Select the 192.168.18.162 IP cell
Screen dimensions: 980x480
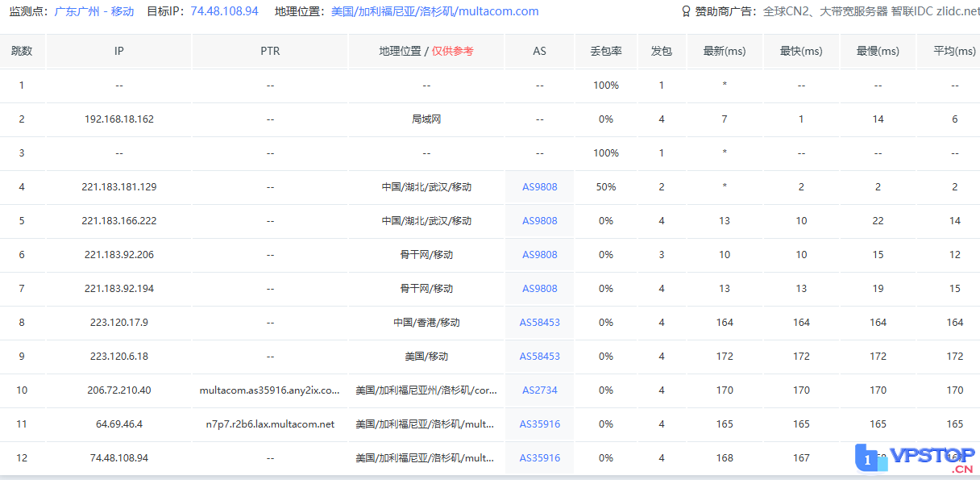click(119, 119)
